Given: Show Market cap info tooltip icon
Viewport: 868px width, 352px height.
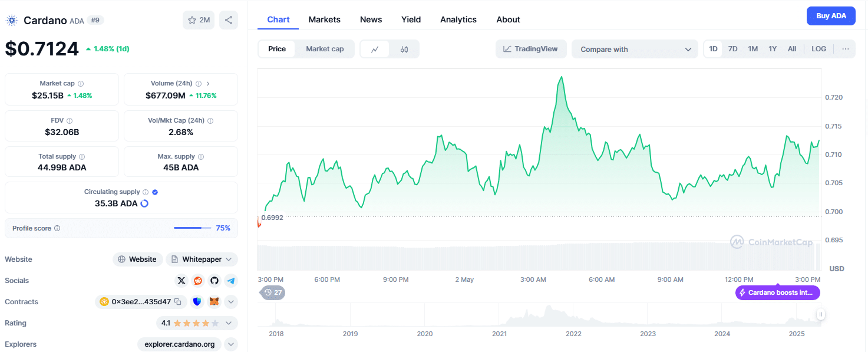Looking at the screenshot, I should tap(81, 84).
